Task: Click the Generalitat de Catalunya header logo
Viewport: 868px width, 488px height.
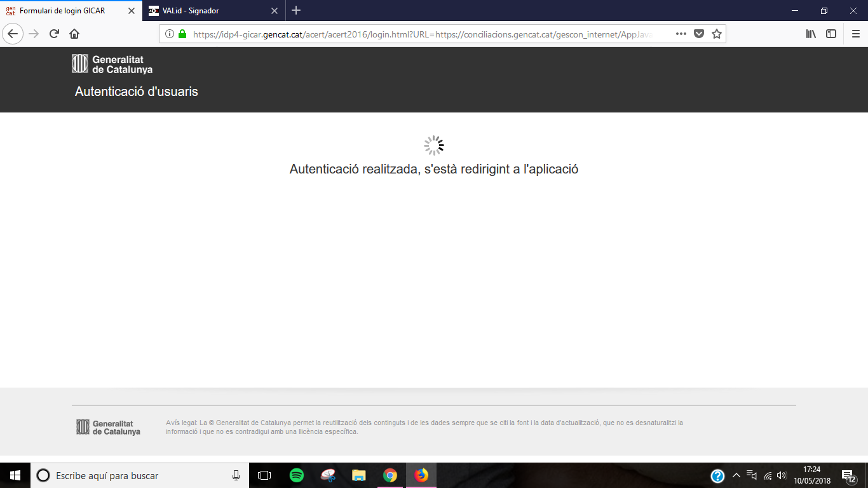Action: (112, 64)
